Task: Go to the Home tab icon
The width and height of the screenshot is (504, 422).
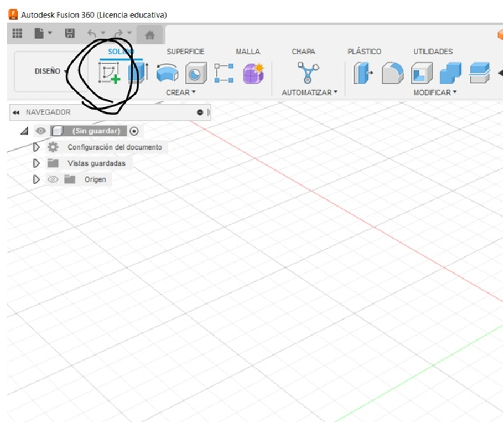Action: pos(150,35)
